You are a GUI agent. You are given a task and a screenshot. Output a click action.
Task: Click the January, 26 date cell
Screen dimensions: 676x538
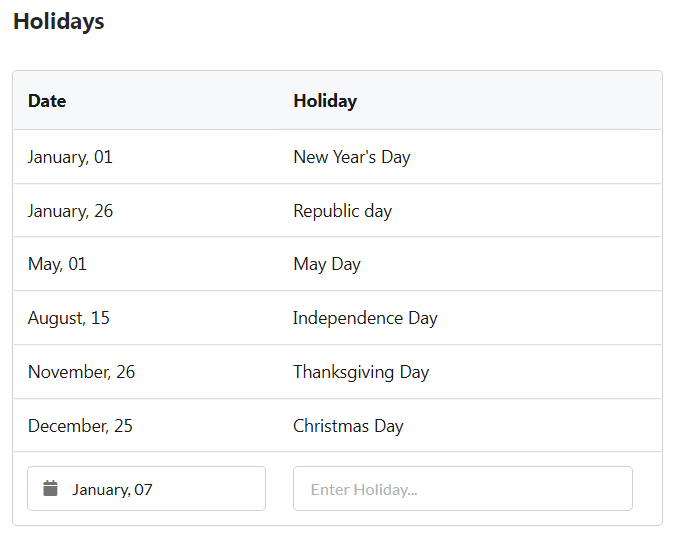(x=70, y=211)
